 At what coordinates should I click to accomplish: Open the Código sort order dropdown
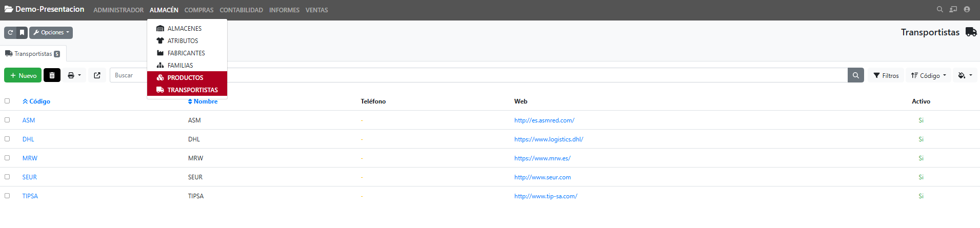coord(928,75)
